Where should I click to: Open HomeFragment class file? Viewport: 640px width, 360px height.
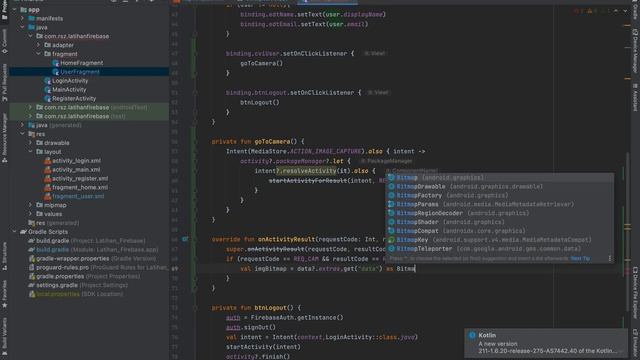coord(81,63)
